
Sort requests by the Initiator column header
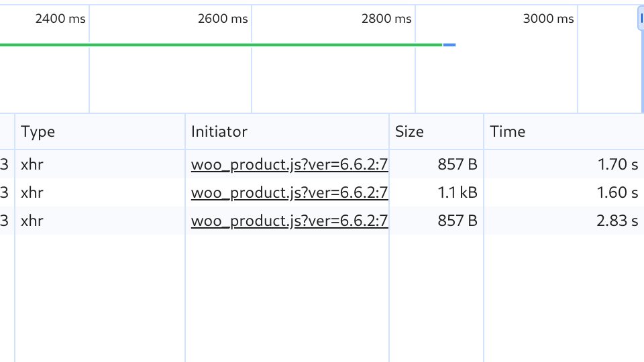click(x=286, y=132)
